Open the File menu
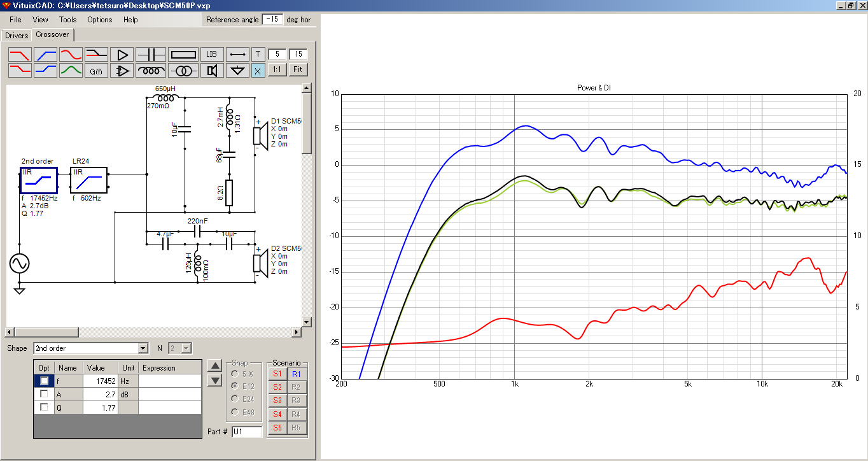The width and height of the screenshot is (868, 461). [15, 20]
